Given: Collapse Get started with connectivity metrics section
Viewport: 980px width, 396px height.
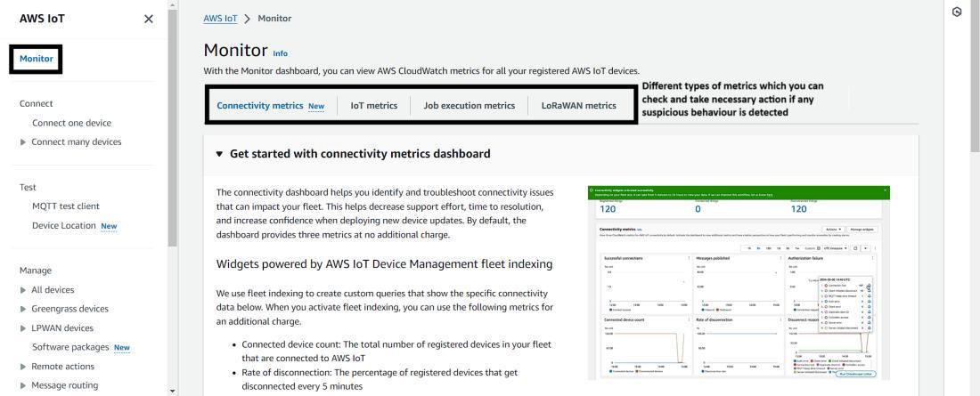Looking at the screenshot, I should (219, 154).
